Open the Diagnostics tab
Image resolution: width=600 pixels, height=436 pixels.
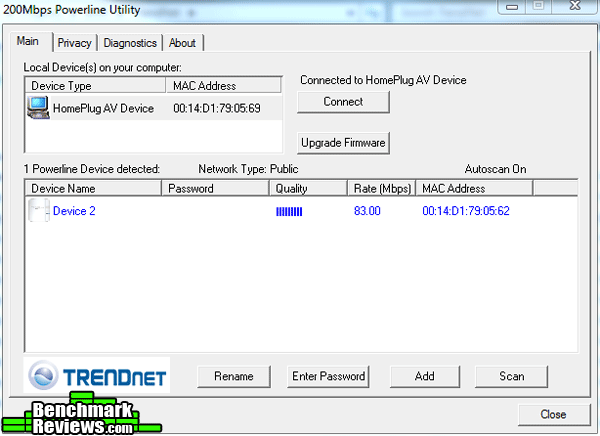coord(130,43)
